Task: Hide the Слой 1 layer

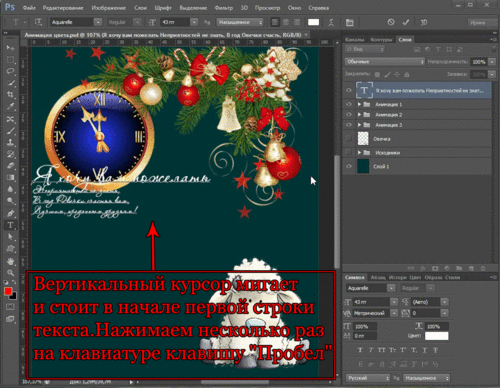Action: click(x=349, y=166)
